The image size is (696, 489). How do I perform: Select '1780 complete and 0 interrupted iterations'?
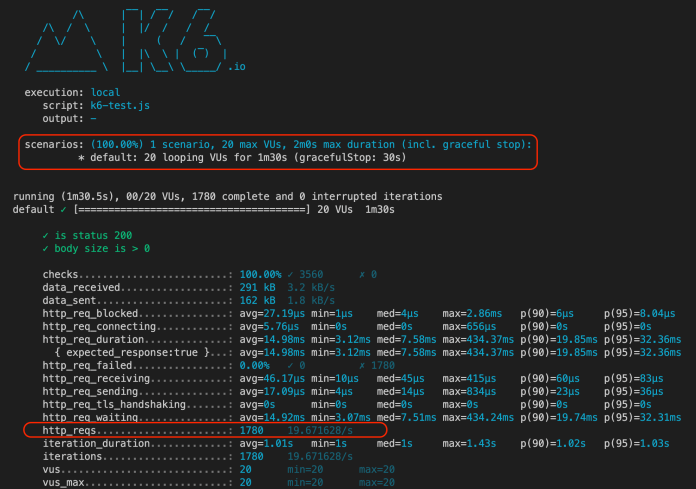pyautogui.click(x=317, y=197)
